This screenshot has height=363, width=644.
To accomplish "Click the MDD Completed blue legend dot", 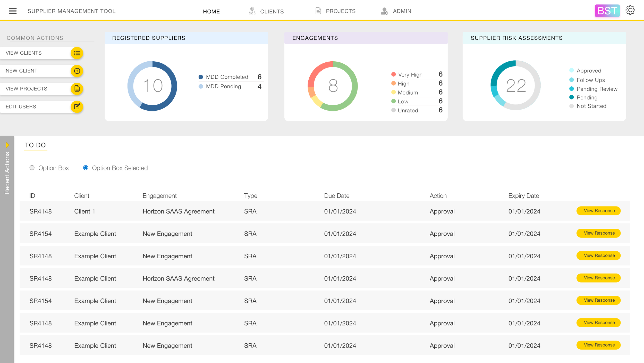I will tap(201, 77).
